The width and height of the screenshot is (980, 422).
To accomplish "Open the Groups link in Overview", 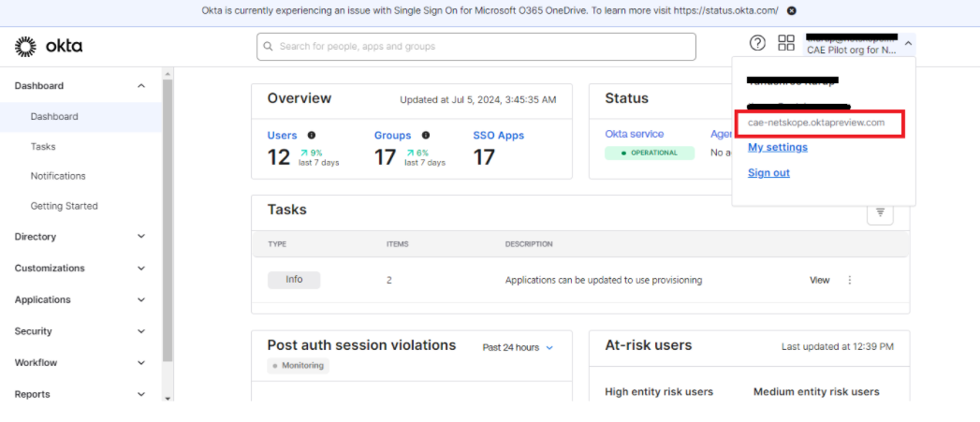I will pos(392,135).
